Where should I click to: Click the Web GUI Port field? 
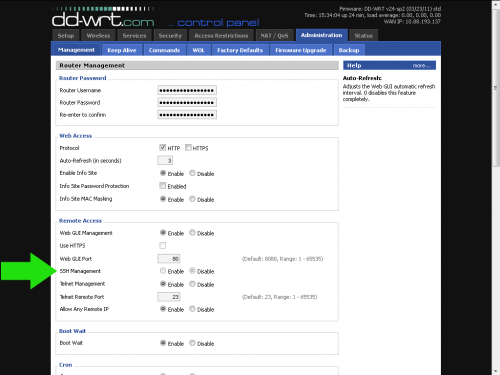[169, 259]
